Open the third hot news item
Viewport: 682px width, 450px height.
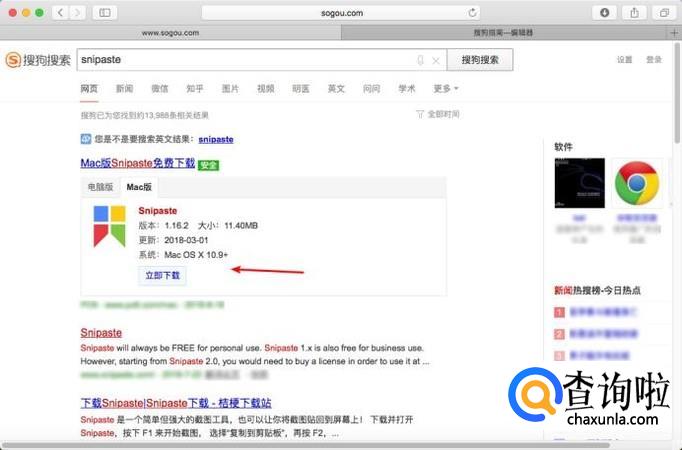pos(599,356)
